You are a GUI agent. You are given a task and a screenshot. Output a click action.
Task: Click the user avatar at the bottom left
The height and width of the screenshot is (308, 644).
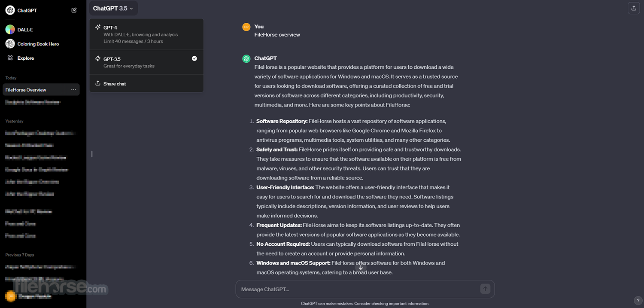click(11, 296)
